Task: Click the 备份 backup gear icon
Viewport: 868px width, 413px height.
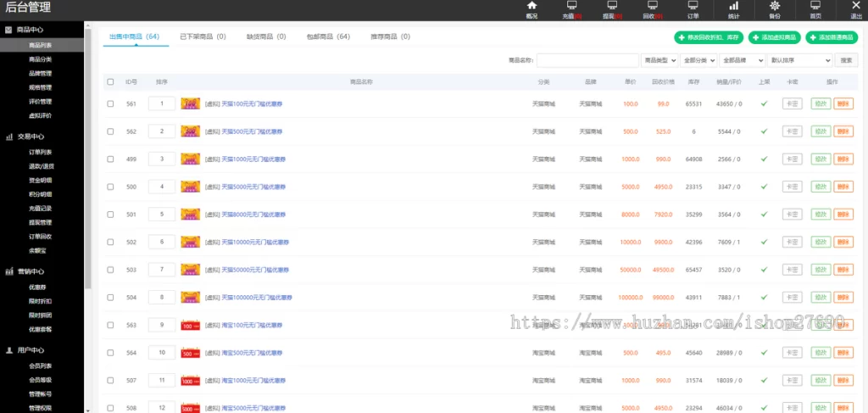Action: coord(775,7)
